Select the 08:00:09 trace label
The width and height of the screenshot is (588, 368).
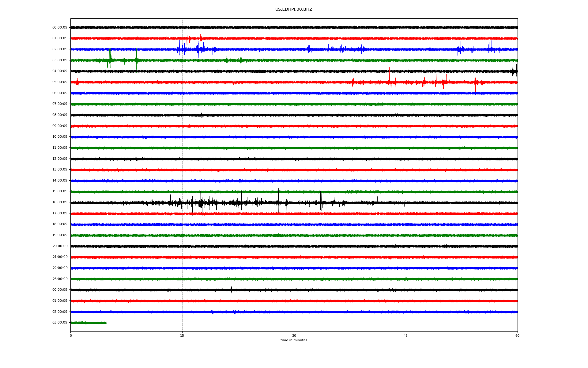click(x=60, y=115)
